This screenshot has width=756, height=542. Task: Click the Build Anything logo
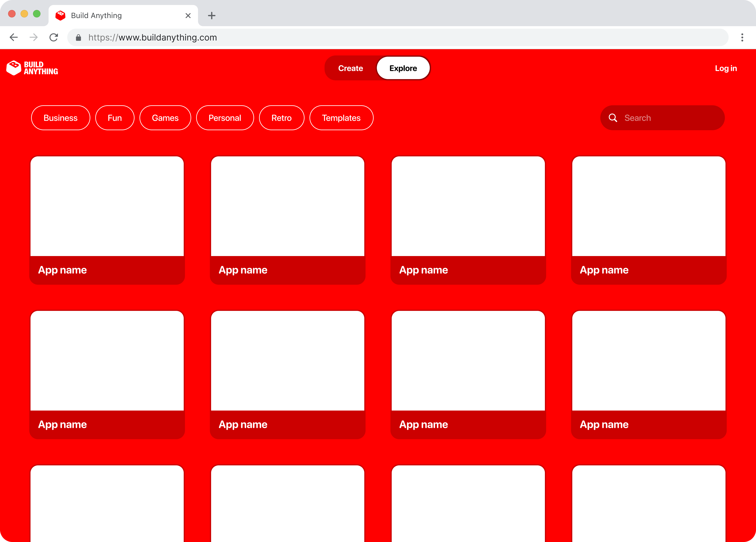(x=32, y=68)
